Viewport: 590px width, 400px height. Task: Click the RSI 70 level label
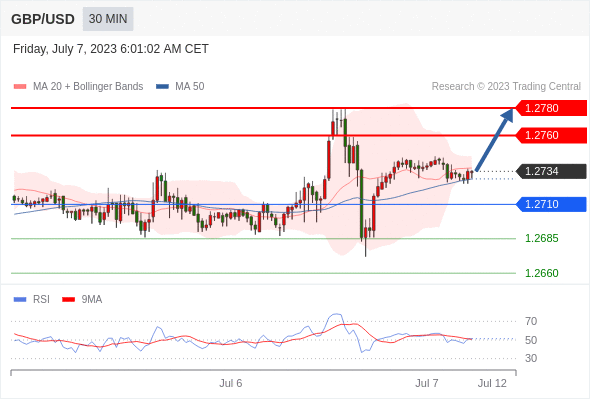[531, 322]
